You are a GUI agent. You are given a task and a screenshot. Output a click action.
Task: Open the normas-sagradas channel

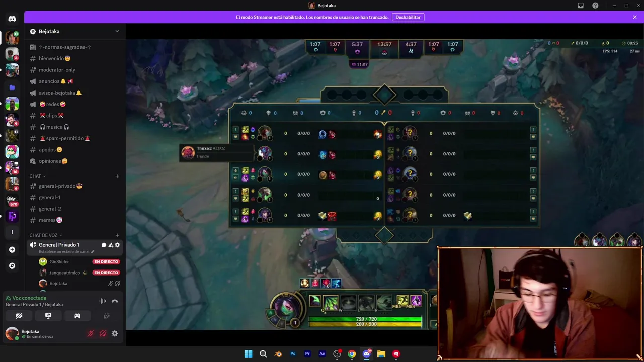point(75,47)
